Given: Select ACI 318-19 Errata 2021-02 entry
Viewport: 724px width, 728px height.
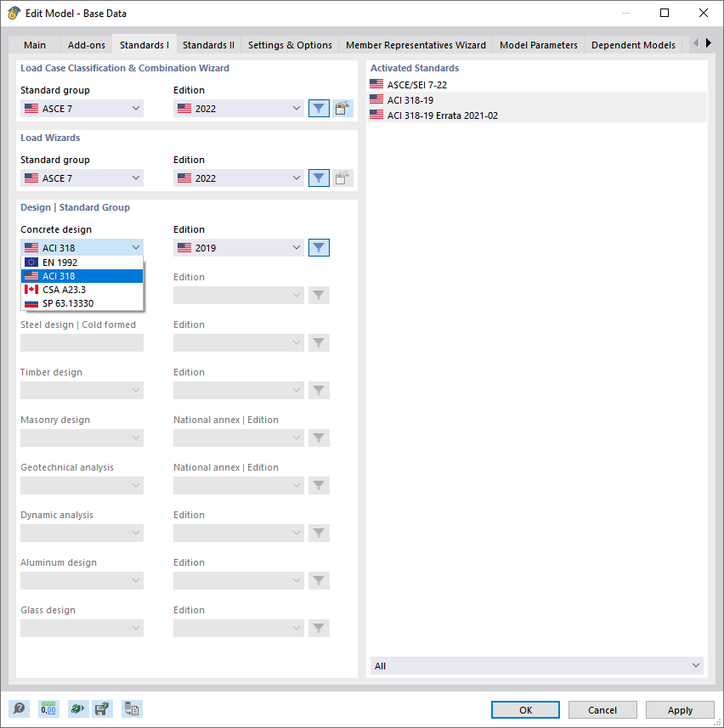Looking at the screenshot, I should [x=537, y=116].
